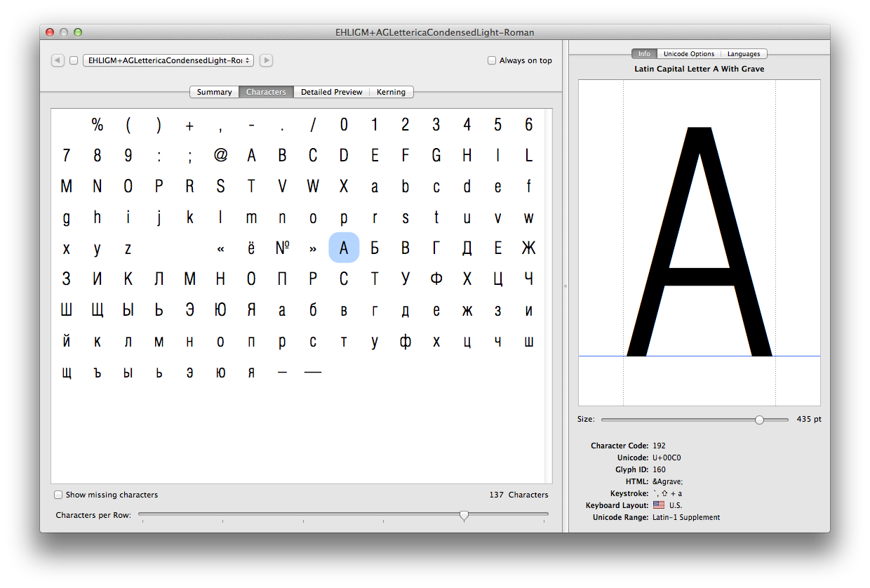Select the ё glyph
The image size is (870, 588).
[251, 248]
